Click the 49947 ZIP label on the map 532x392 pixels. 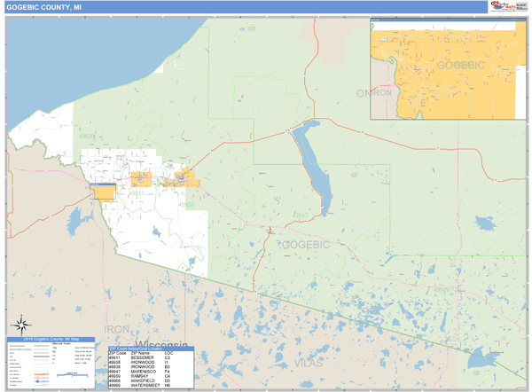(x=301, y=216)
